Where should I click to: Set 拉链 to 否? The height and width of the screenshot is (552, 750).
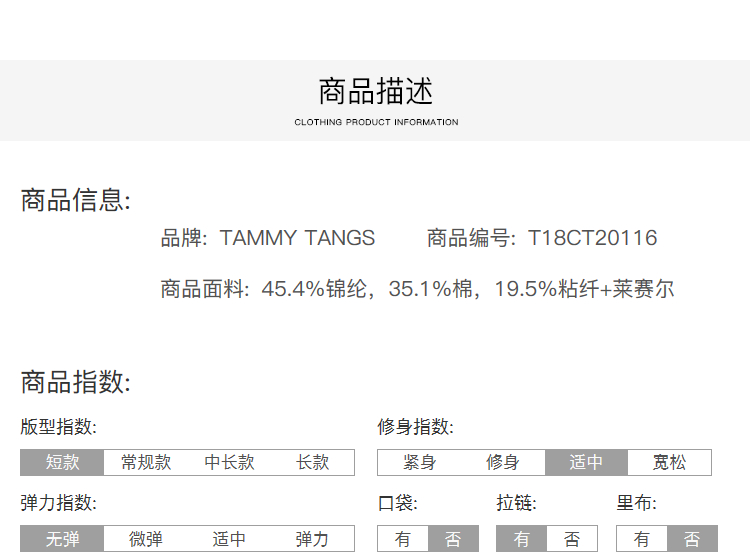(572, 539)
